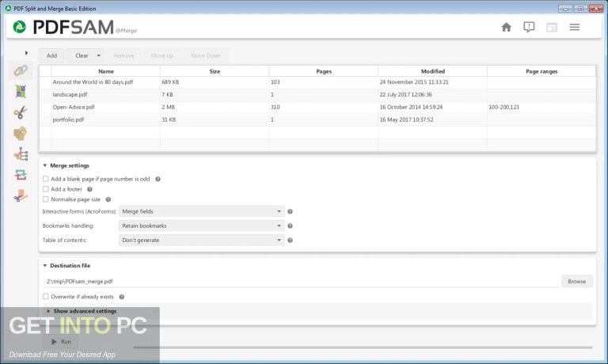Click the Run button
Image resolution: width=608 pixels, height=364 pixels.
click(61, 342)
